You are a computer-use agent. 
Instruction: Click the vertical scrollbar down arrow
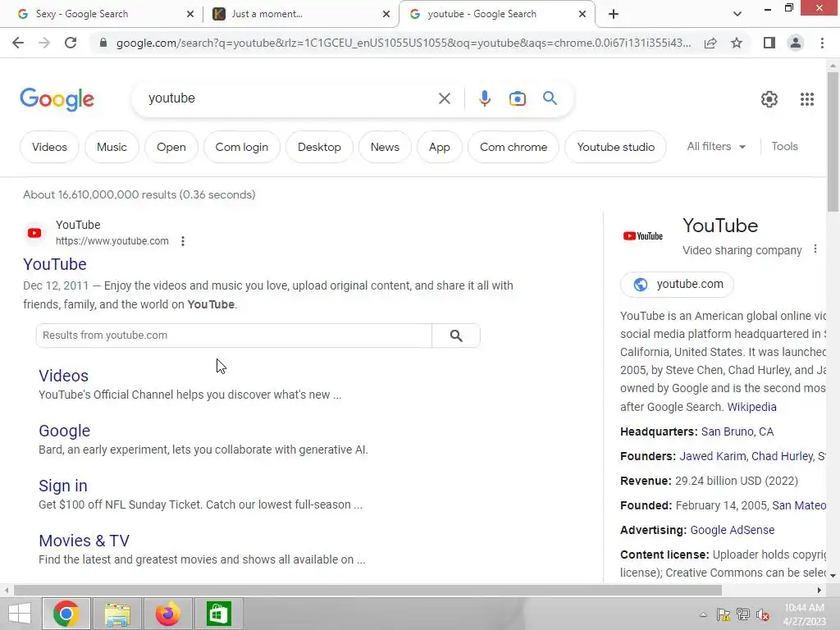833,575
